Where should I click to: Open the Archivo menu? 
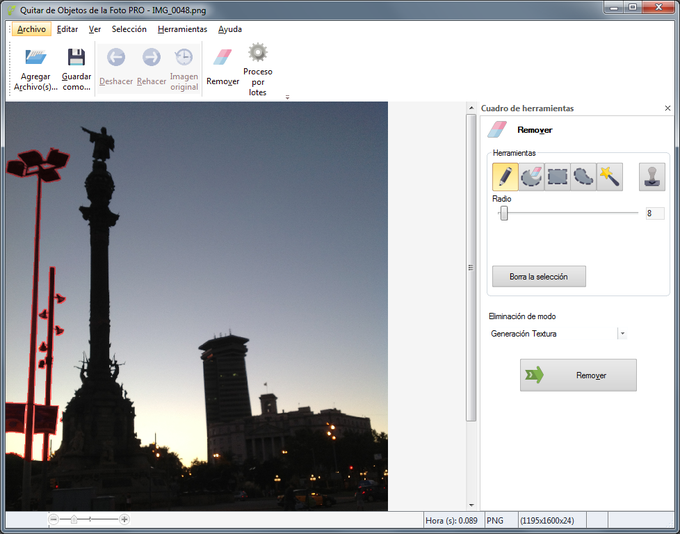(31, 29)
